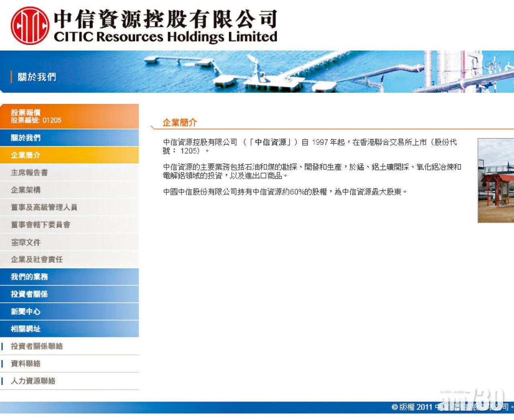Click the offshore platform banner image
The image size is (514, 420).
click(257, 71)
